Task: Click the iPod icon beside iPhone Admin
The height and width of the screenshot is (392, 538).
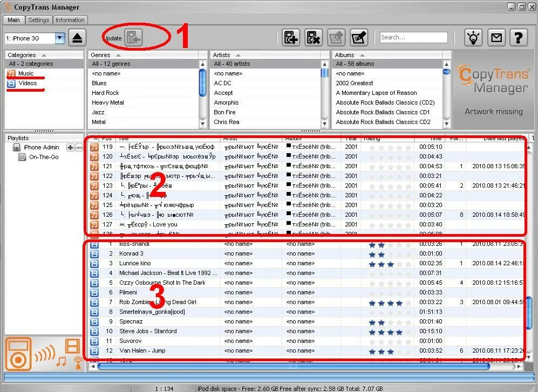Action: tap(17, 147)
